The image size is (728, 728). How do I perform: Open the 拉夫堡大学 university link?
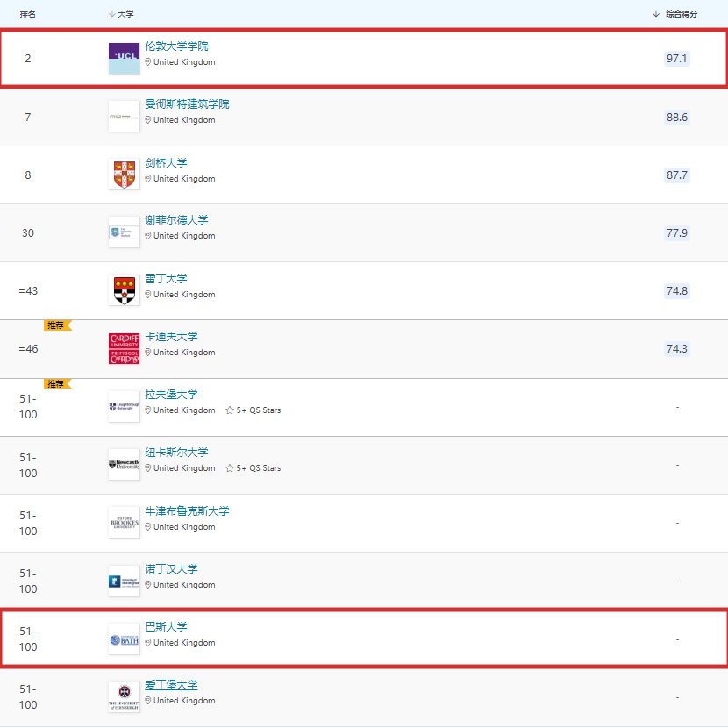pos(171,395)
